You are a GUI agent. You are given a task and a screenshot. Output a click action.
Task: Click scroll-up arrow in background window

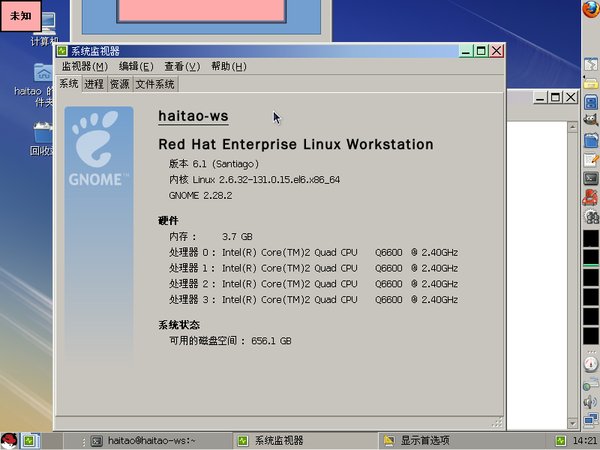click(x=572, y=127)
